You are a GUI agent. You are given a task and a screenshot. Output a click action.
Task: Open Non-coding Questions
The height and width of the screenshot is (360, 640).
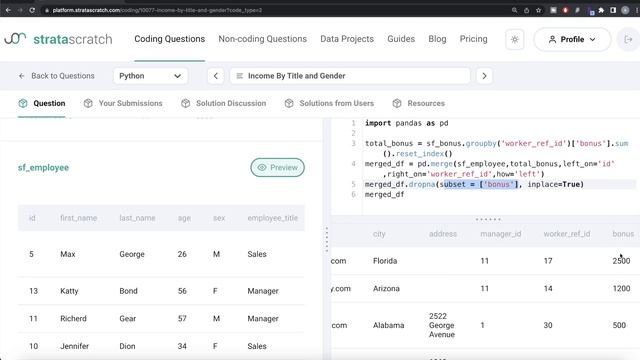[x=262, y=39]
